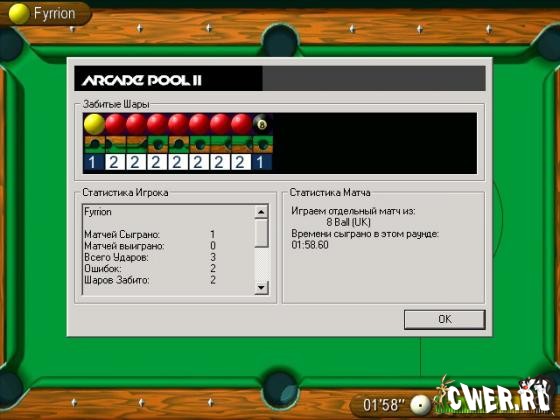Click the black 8 ball icon

262,124
